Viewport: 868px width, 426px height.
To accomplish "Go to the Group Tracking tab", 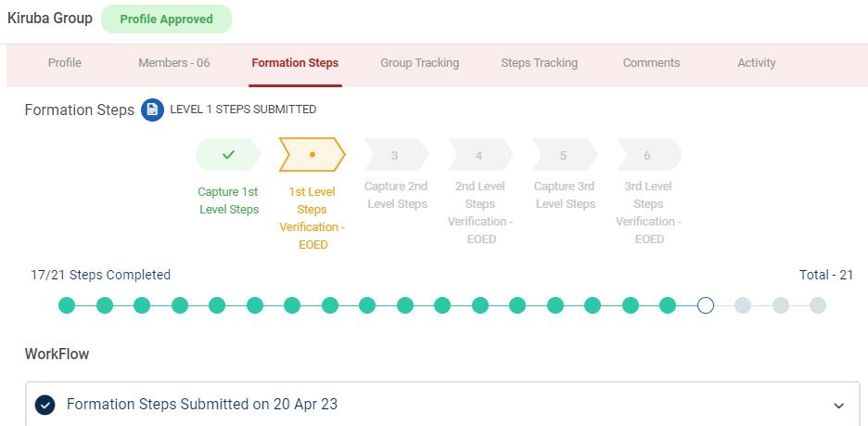I will [419, 63].
